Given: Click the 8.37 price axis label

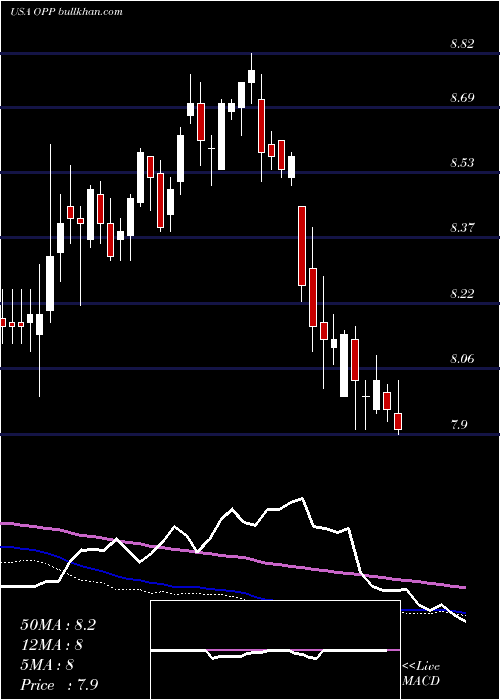Looking at the screenshot, I should tap(462, 228).
